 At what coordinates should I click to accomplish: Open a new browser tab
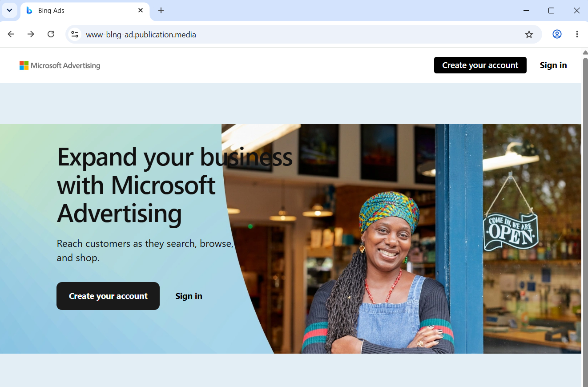(161, 10)
